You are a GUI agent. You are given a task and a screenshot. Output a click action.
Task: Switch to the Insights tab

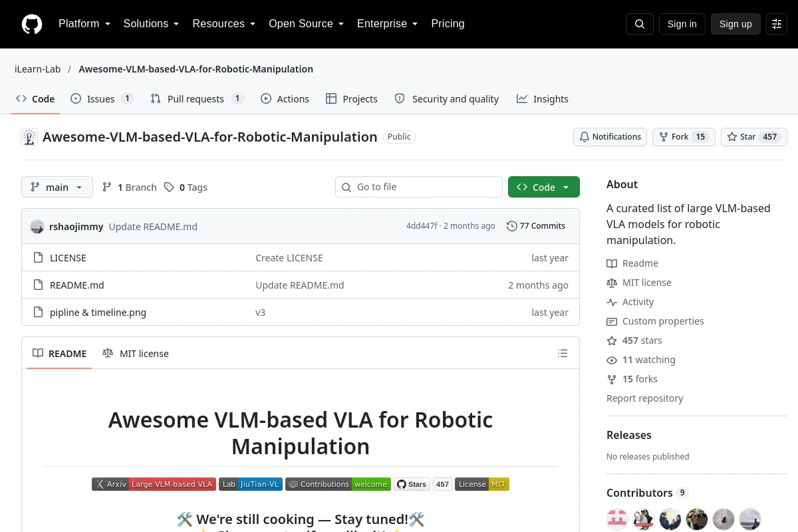(x=543, y=99)
